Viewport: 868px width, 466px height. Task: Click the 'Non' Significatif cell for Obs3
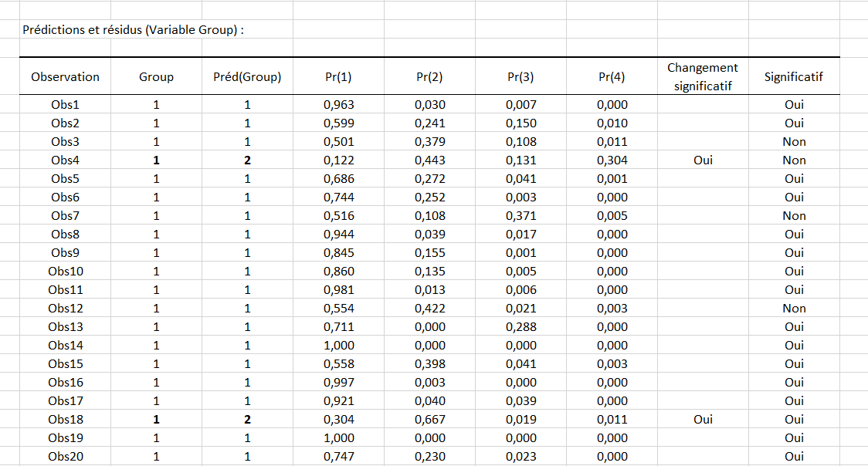pyautogui.click(x=793, y=142)
